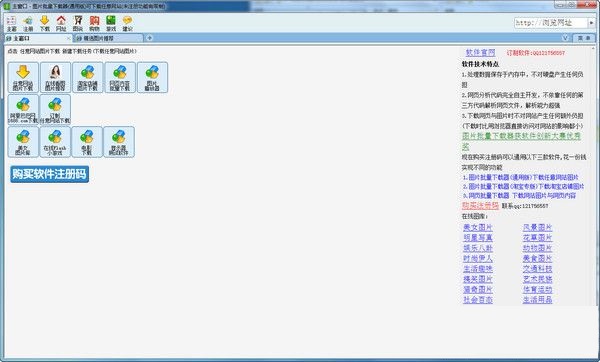Open the 美食图片 gallery link
The height and width of the screenshot is (362, 600).
(x=538, y=258)
